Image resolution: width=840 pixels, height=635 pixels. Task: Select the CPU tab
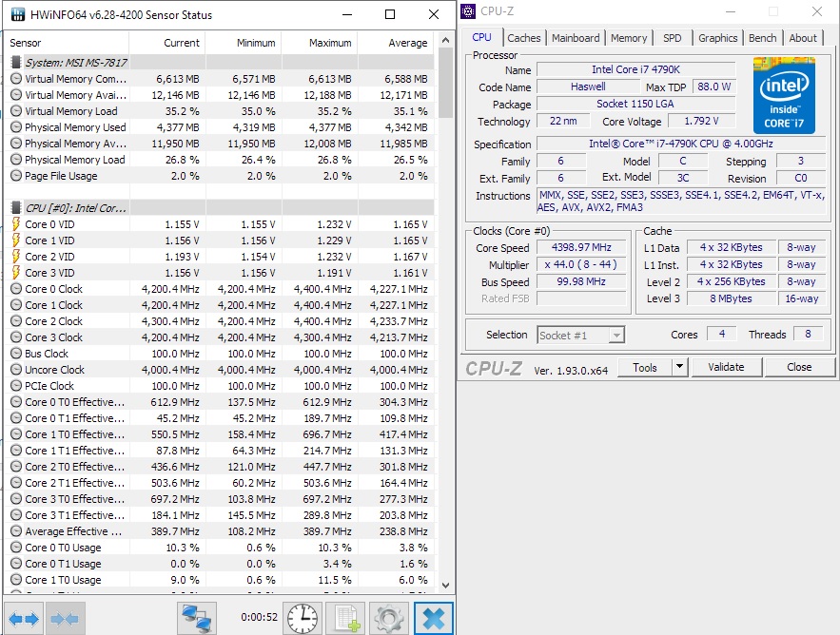pos(481,37)
